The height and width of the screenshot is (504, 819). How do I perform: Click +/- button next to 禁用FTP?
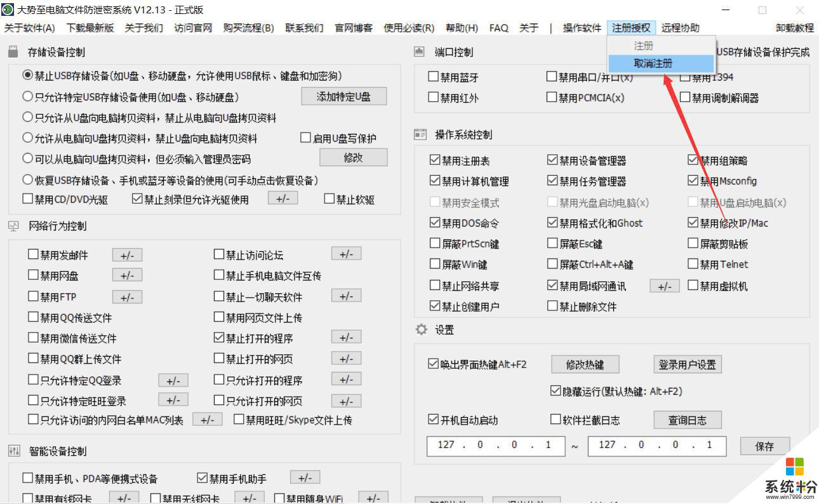127,297
